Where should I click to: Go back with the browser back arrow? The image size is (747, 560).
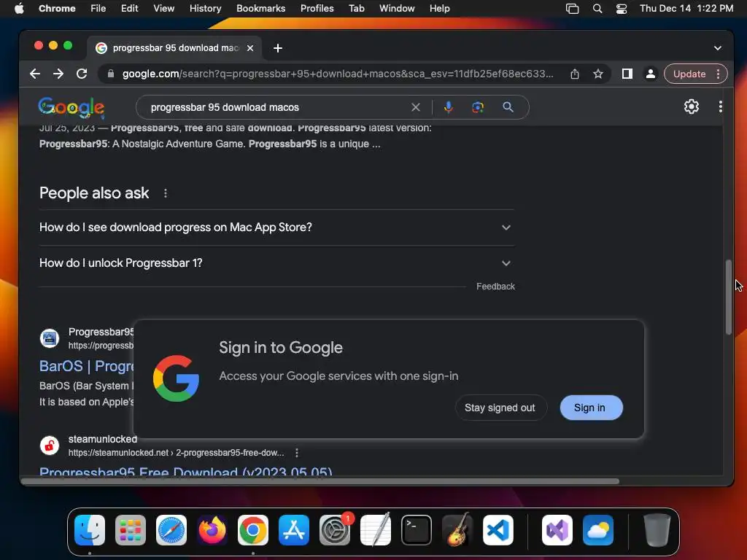35,74
